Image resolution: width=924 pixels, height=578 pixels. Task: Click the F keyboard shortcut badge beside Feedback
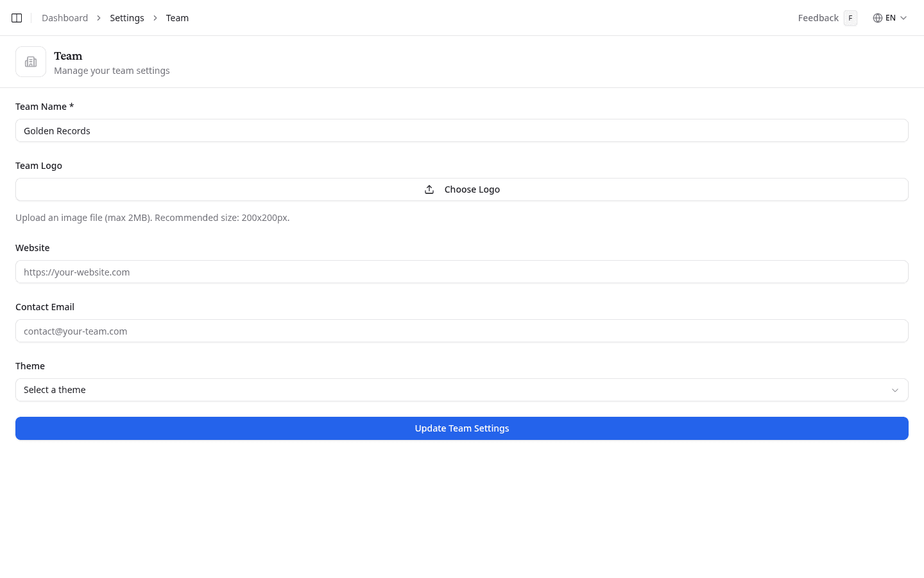pyautogui.click(x=850, y=18)
